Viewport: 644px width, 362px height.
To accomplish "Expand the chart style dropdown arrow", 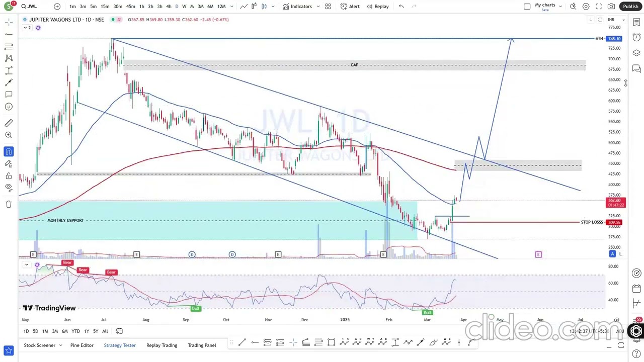I will (x=273, y=7).
